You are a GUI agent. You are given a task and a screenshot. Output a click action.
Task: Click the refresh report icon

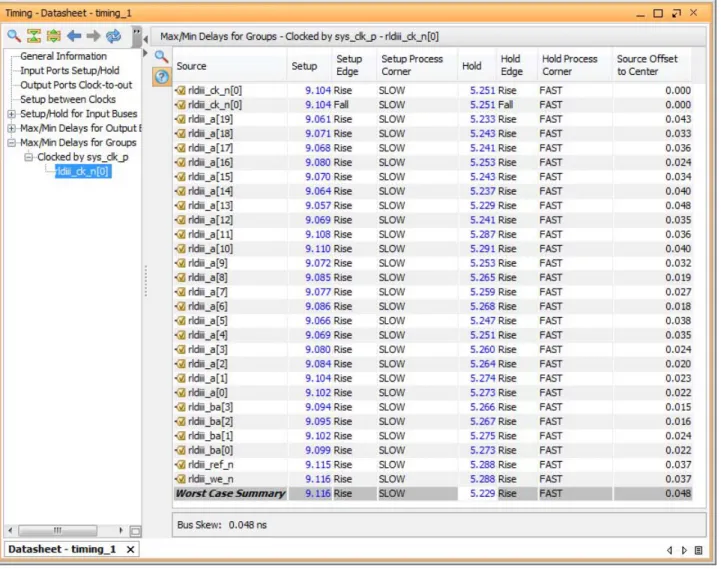pyautogui.click(x=113, y=35)
